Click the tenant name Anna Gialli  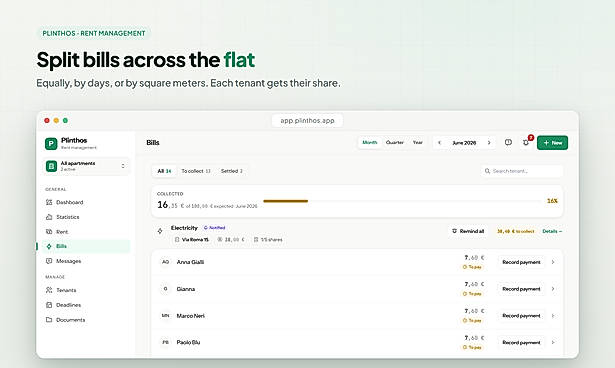(x=190, y=262)
